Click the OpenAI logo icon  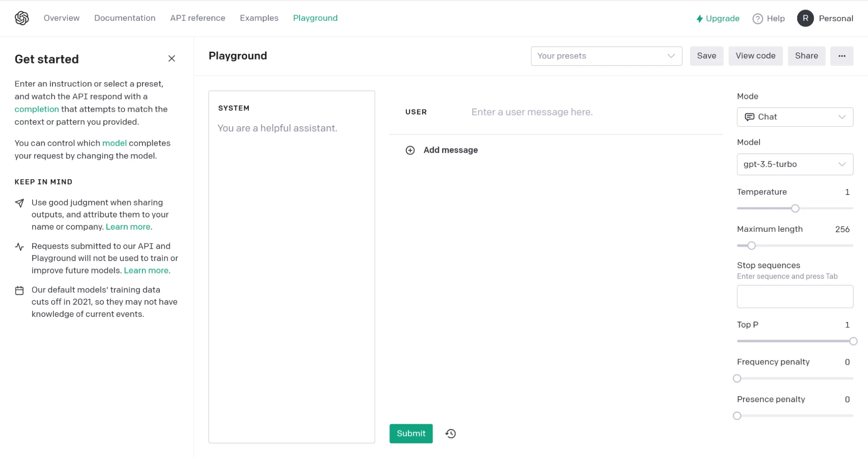tap(22, 18)
